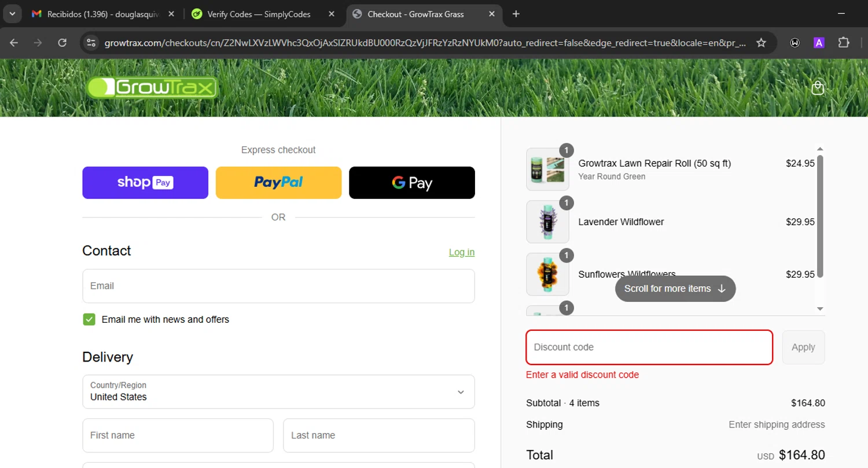
Task: Focus the Last name field
Action: pos(379,436)
